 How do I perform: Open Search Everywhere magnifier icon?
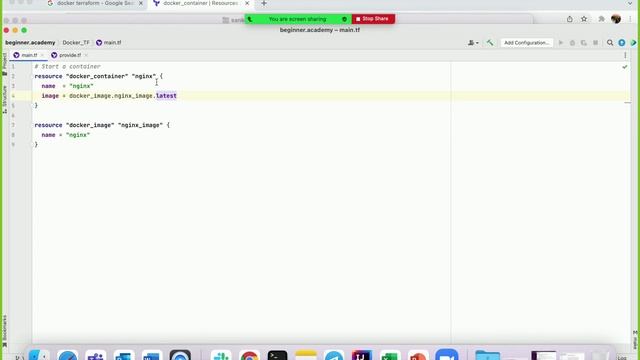coord(610,42)
